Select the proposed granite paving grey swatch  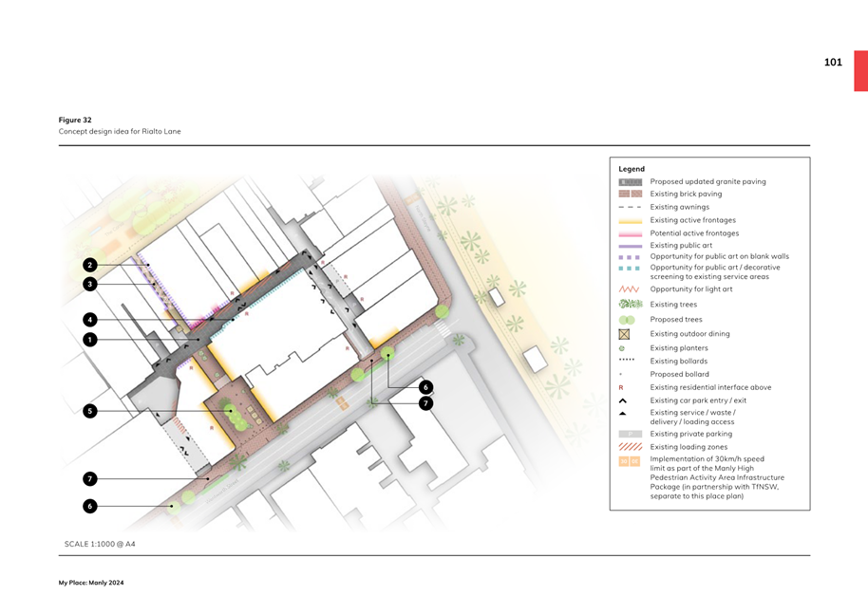pyautogui.click(x=630, y=181)
